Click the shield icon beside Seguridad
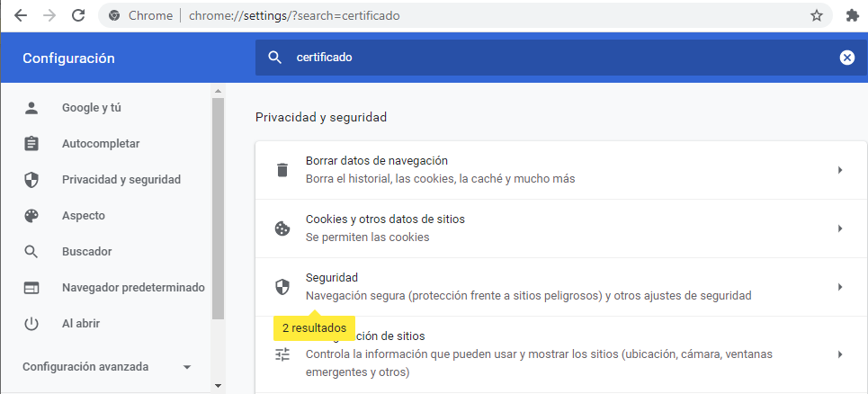Image resolution: width=868 pixels, height=394 pixels. (282, 287)
